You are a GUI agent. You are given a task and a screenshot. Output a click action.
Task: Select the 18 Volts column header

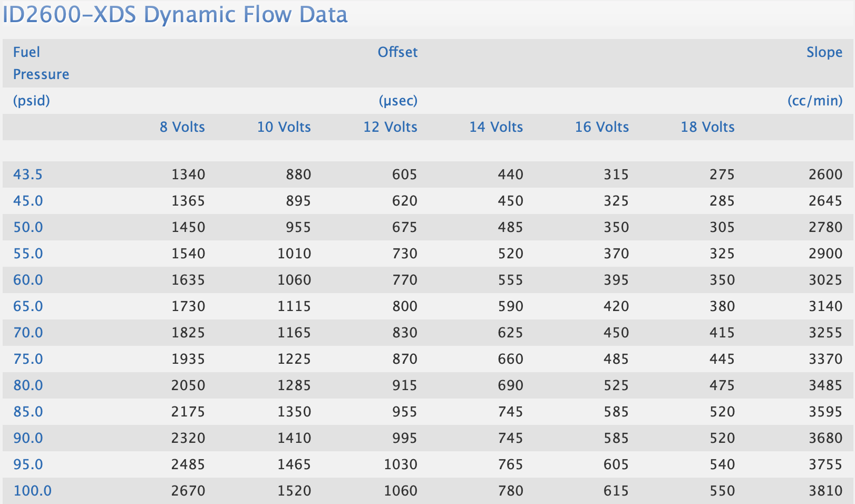click(x=707, y=127)
